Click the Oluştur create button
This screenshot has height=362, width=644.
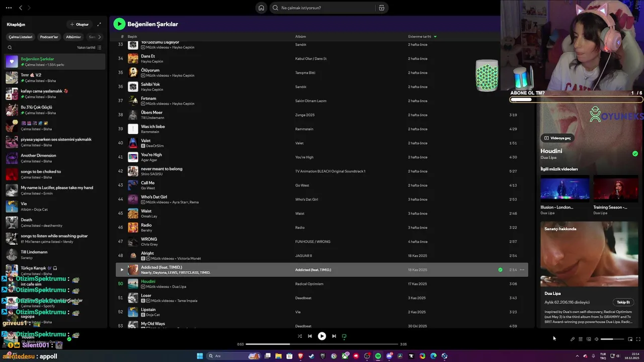coord(79,24)
